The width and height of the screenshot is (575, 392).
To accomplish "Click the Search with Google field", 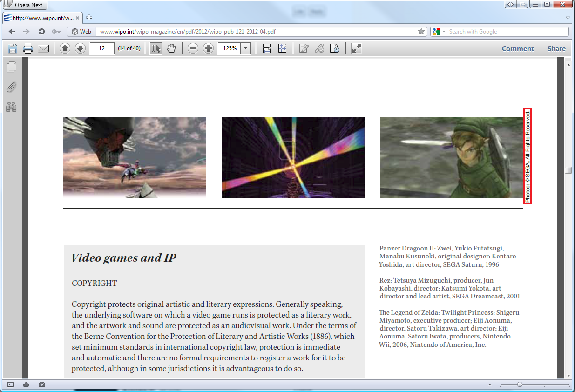I will tap(507, 32).
